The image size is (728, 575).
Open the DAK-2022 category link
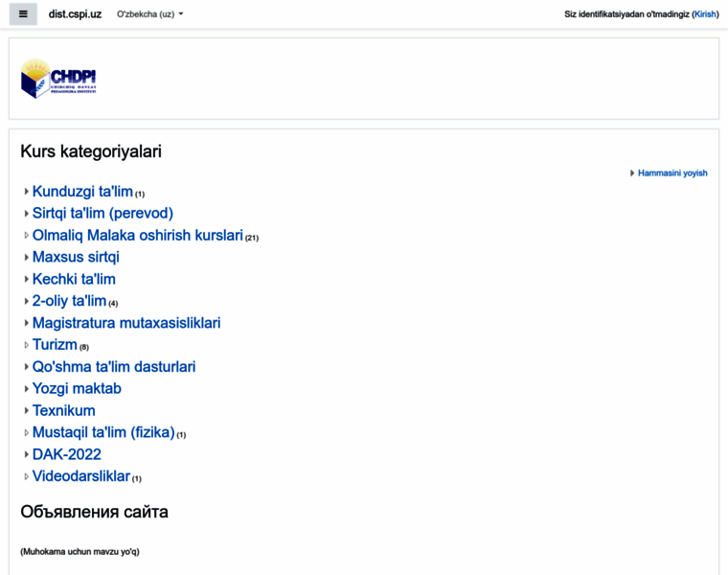(66, 454)
